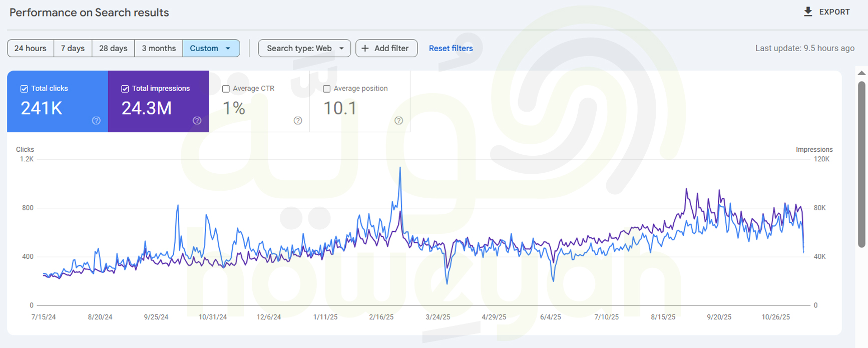The height and width of the screenshot is (348, 868).
Task: Uncheck the Total clicks checkbox
Action: pyautogui.click(x=24, y=89)
